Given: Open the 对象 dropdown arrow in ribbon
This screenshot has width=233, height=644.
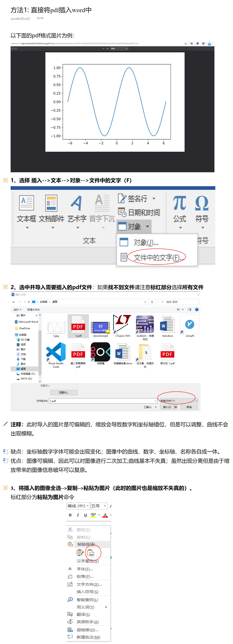Looking at the screenshot, I should pyautogui.click(x=148, y=227).
